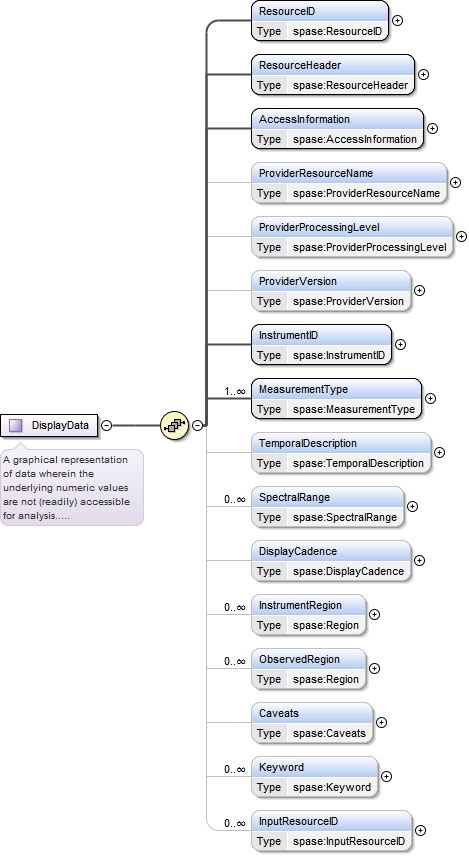The width and height of the screenshot is (469, 856).
Task: Expand the Caveats node
Action: tap(382, 723)
